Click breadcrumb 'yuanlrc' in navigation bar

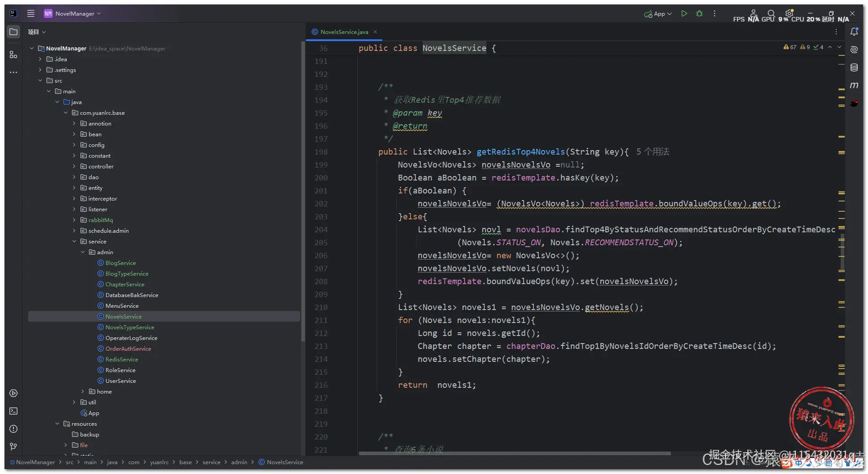pyautogui.click(x=159, y=462)
